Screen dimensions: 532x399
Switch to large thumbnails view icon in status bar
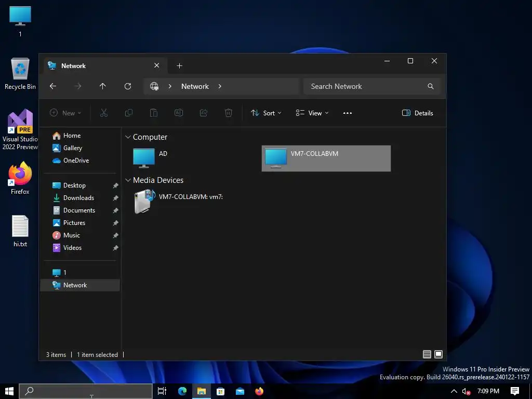[438, 354]
